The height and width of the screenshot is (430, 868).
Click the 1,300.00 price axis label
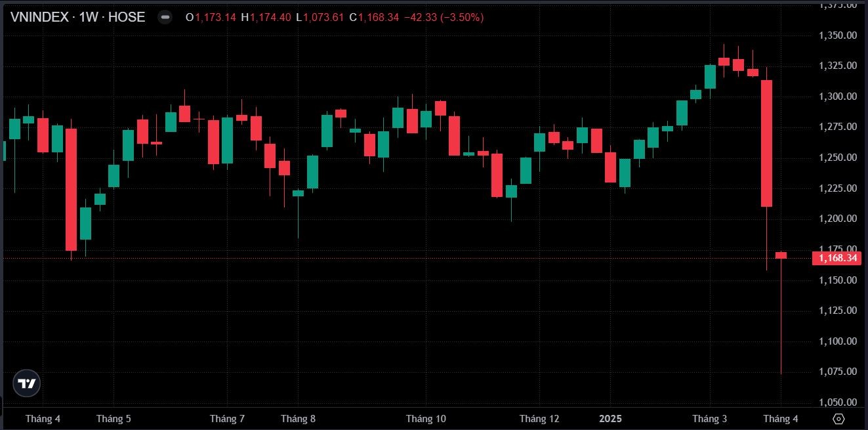[838, 97]
